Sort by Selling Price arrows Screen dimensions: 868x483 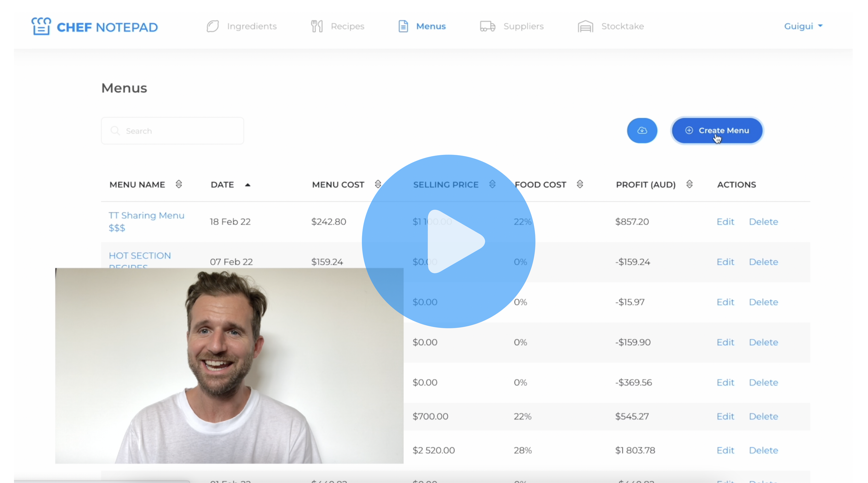point(492,184)
